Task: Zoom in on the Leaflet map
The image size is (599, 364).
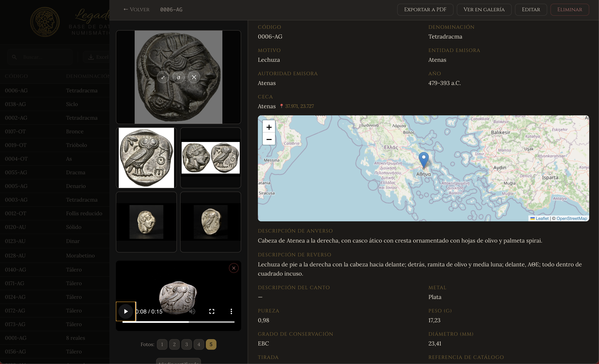Action: tap(269, 127)
